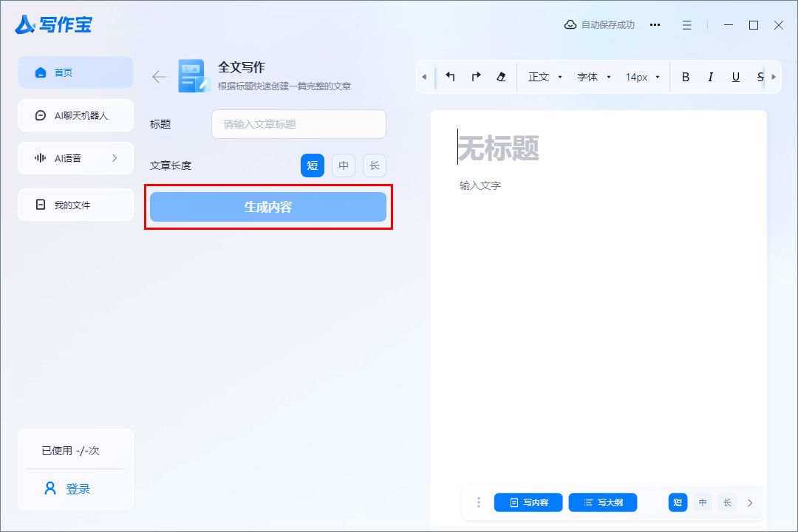Screen dimensions: 798x532
Task: Click the 自动保存成功 cloud save status
Action: pos(599,24)
